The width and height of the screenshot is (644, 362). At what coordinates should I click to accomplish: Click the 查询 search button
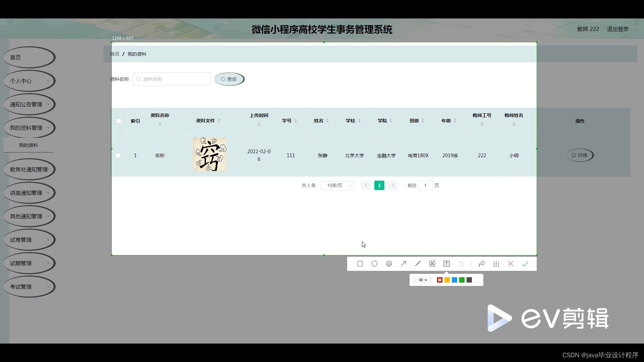point(229,79)
